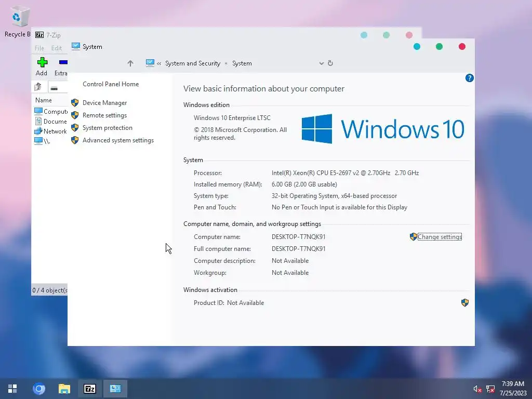Switch to 7-Zip via taskbar button
This screenshot has width=532, height=399.
coord(89,389)
